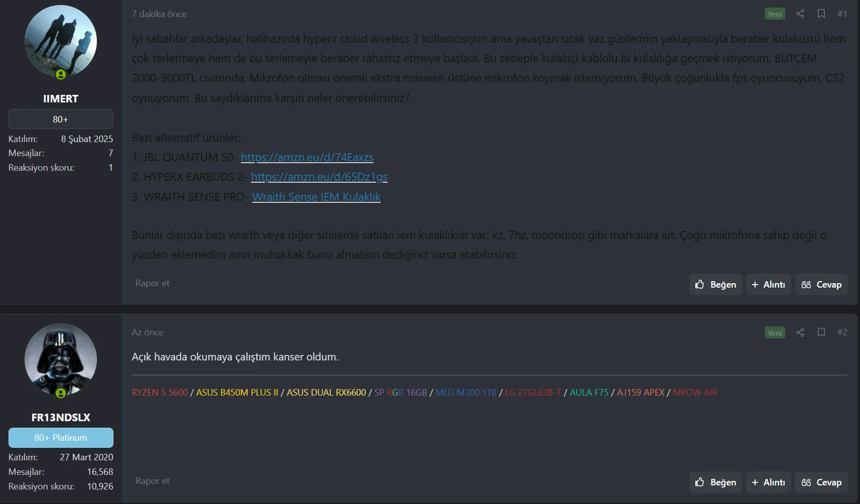Report FR13NDSLX's post via Rapor et

[x=153, y=481]
